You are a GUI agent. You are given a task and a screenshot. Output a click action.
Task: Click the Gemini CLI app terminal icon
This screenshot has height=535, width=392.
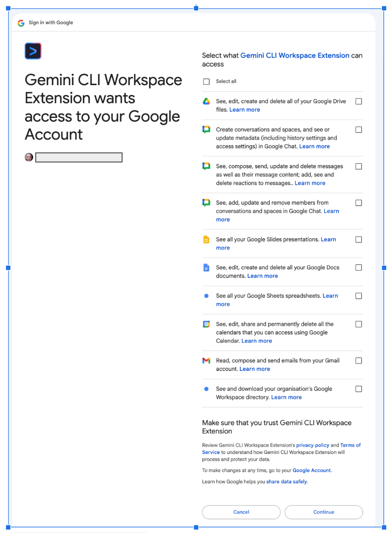33,51
